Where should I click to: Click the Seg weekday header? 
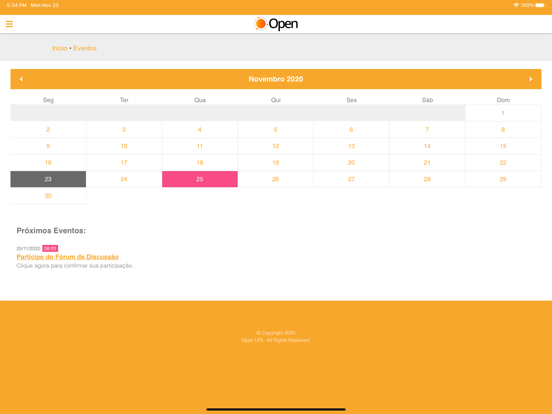48,100
